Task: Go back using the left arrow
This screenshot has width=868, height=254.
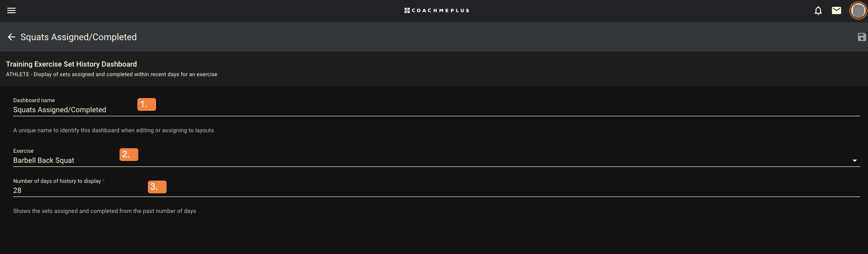Action: (11, 37)
